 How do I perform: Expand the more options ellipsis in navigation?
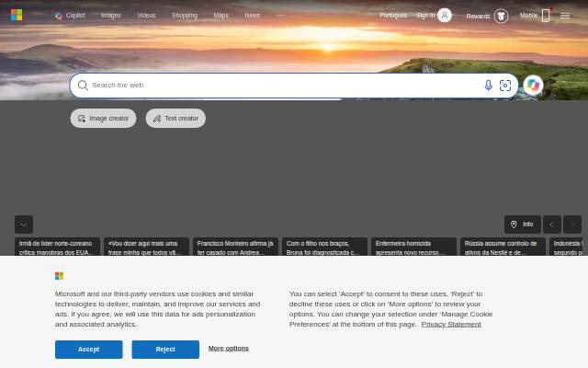coord(280,16)
